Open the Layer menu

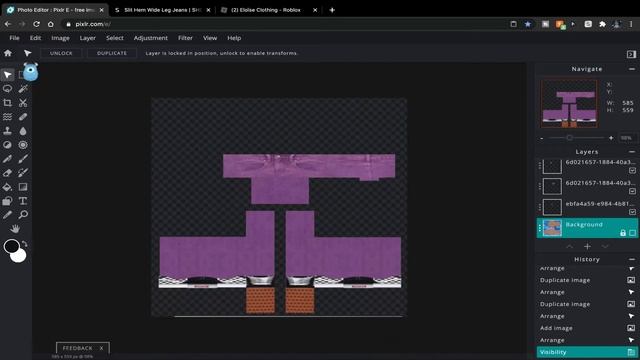[x=87, y=38]
